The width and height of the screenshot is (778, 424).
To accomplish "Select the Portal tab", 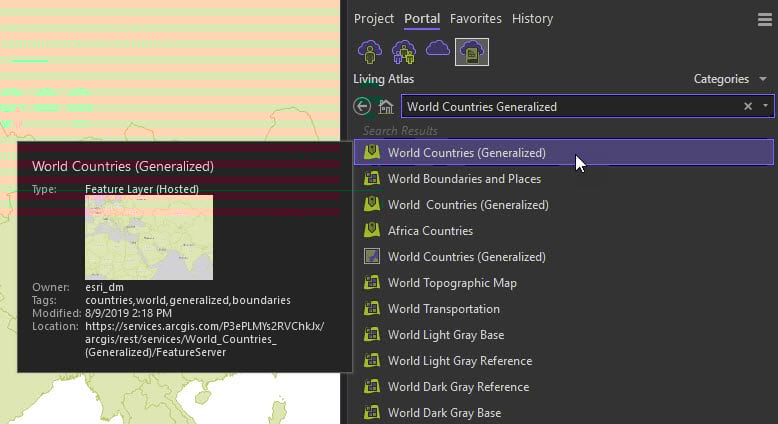I will [x=422, y=19].
